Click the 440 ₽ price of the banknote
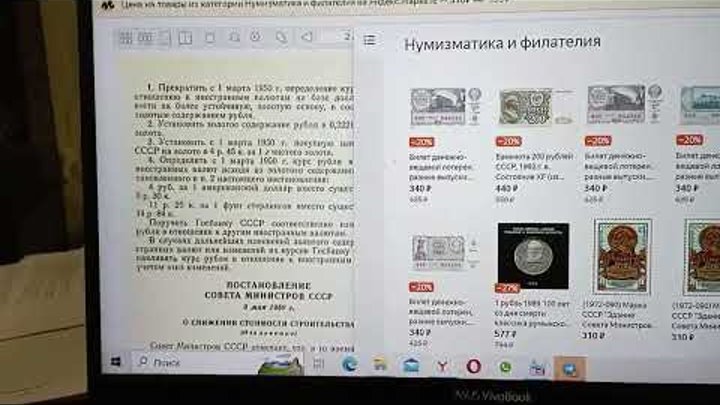 click(506, 188)
